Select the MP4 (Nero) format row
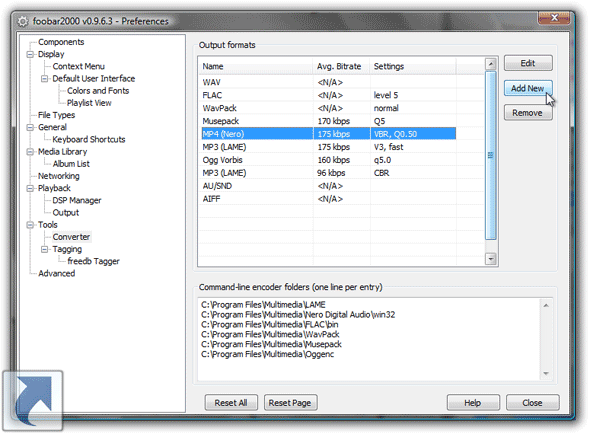The image size is (590, 434). [x=327, y=134]
